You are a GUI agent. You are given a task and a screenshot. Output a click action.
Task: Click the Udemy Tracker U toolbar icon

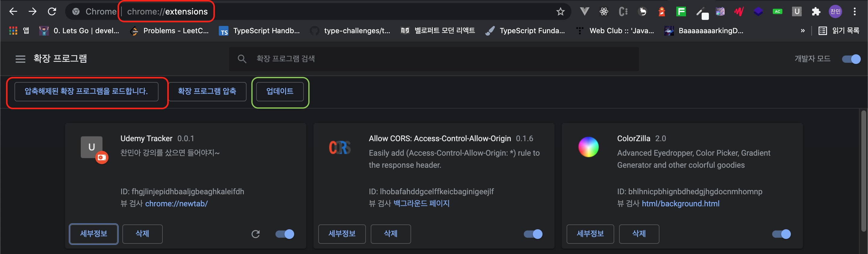(x=797, y=11)
